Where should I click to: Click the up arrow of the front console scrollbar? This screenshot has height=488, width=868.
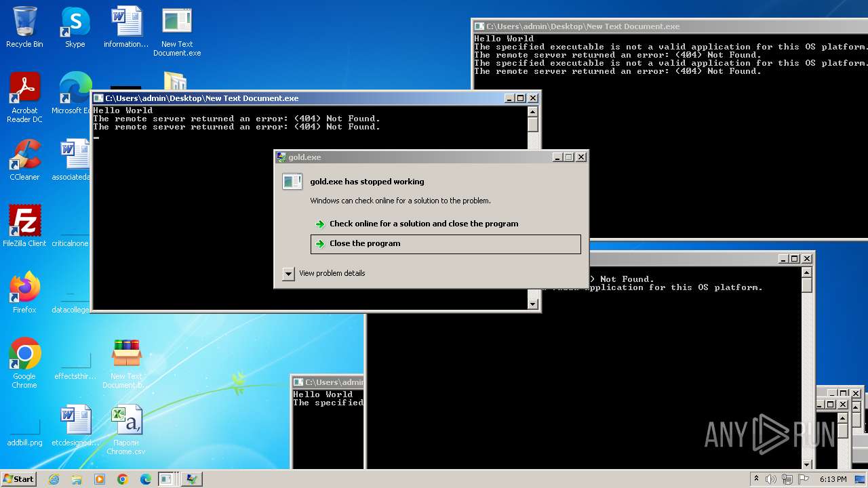(532, 112)
